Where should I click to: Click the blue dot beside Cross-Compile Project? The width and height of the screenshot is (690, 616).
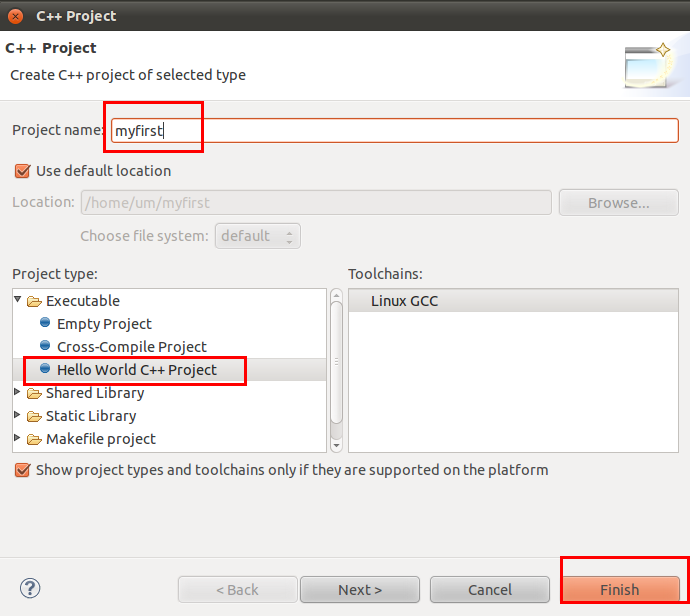45,345
